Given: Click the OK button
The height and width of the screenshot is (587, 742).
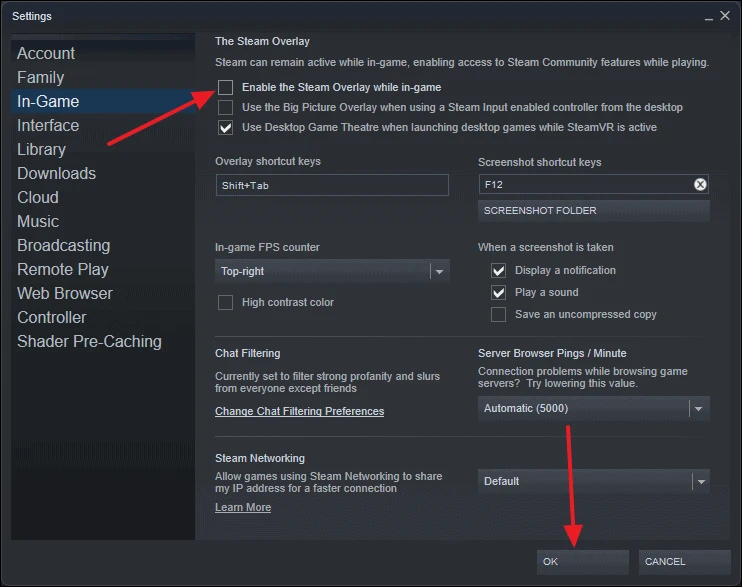Looking at the screenshot, I should pos(583,562).
